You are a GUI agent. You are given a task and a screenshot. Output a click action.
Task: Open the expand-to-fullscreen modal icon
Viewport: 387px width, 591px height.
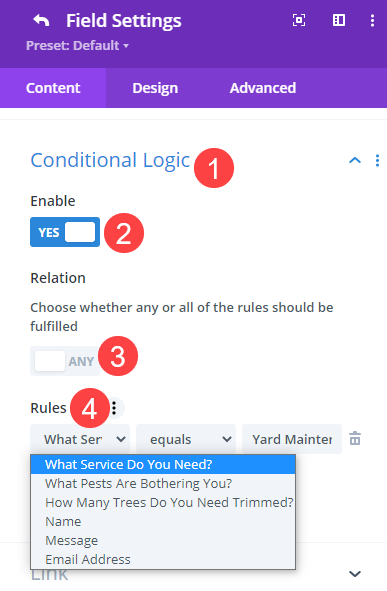click(299, 20)
